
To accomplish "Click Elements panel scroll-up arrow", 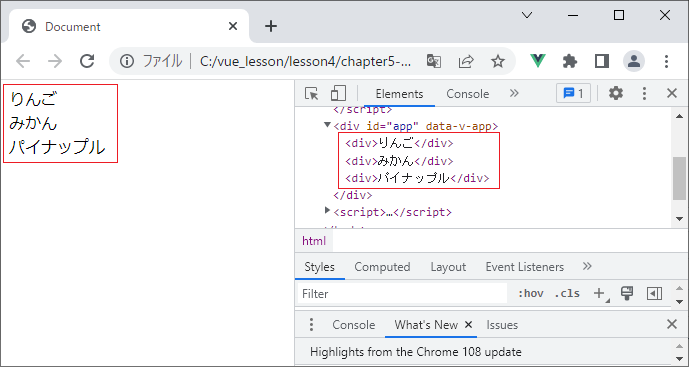I will tap(679, 116).
